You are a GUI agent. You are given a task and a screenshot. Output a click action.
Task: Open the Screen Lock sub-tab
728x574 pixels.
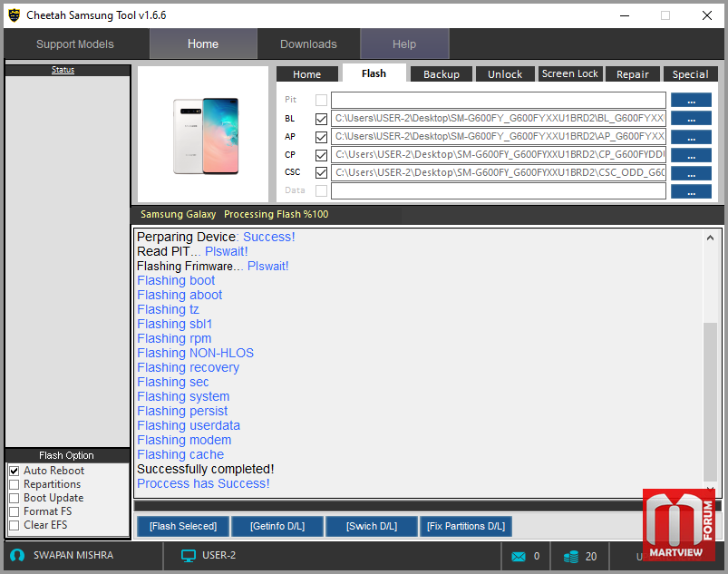click(570, 73)
